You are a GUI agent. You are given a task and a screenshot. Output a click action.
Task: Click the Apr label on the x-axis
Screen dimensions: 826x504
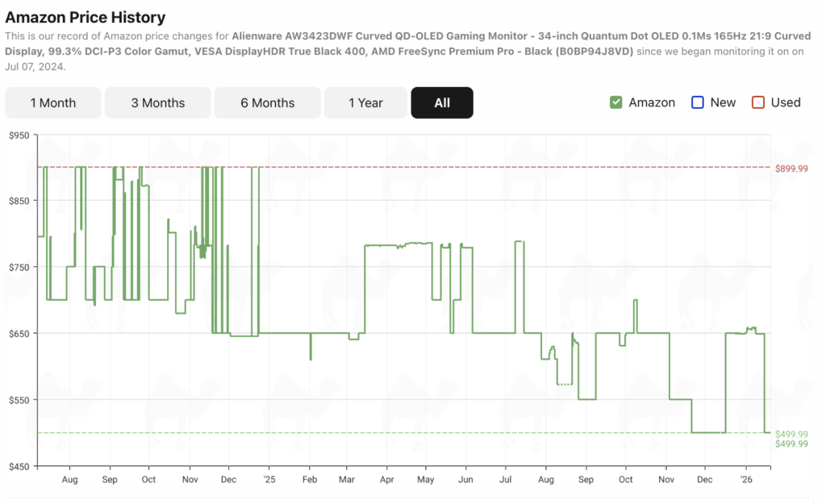386,479
